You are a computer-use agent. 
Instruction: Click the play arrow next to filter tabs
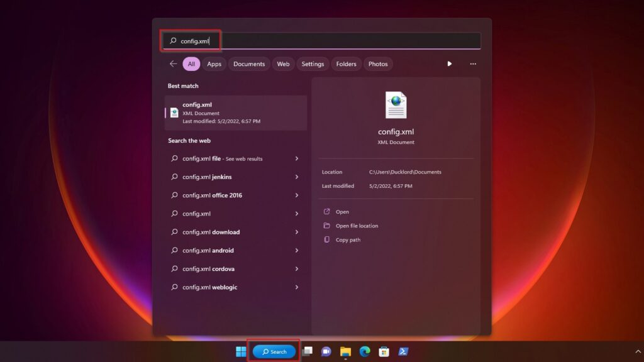pos(449,63)
